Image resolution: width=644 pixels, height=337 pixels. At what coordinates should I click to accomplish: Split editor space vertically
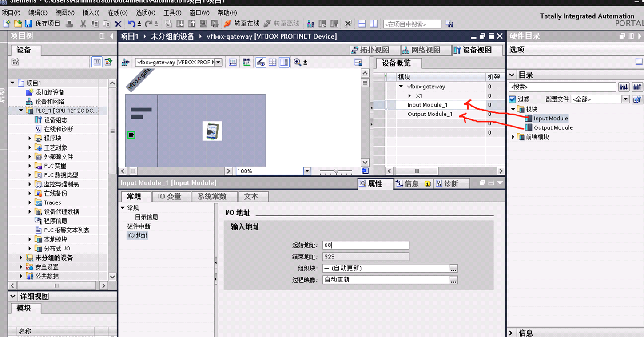point(374,24)
